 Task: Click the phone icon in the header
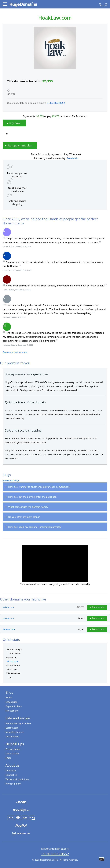[x=101, y=5]
